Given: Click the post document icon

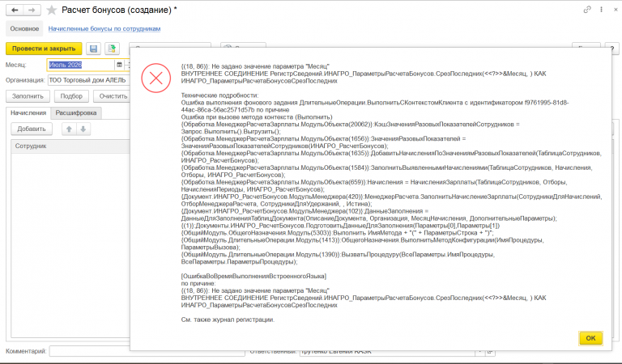Looking at the screenshot, I should point(113,49).
